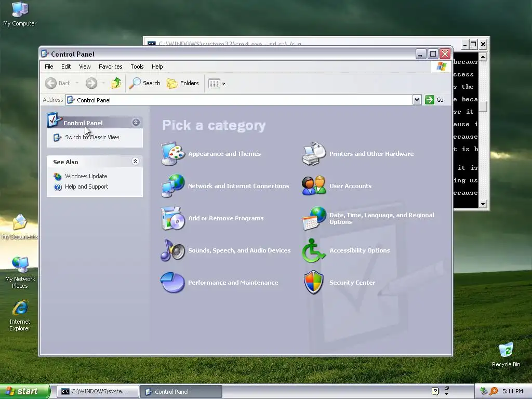Open the User Accounts icon
532x399 pixels.
(x=314, y=185)
